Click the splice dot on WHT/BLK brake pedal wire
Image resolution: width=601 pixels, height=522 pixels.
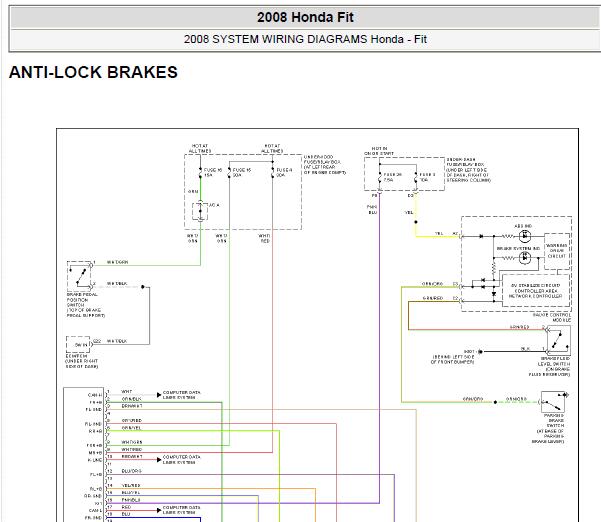click(x=143, y=287)
